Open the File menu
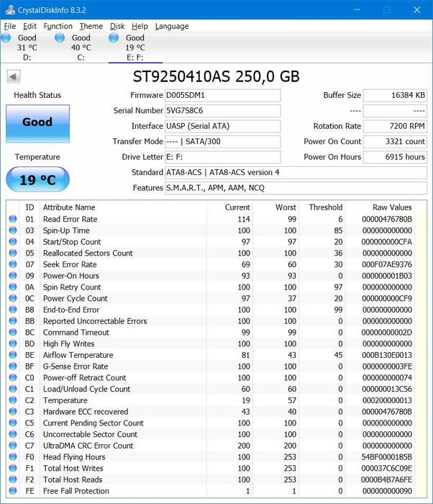The width and height of the screenshot is (433, 504). [9, 26]
